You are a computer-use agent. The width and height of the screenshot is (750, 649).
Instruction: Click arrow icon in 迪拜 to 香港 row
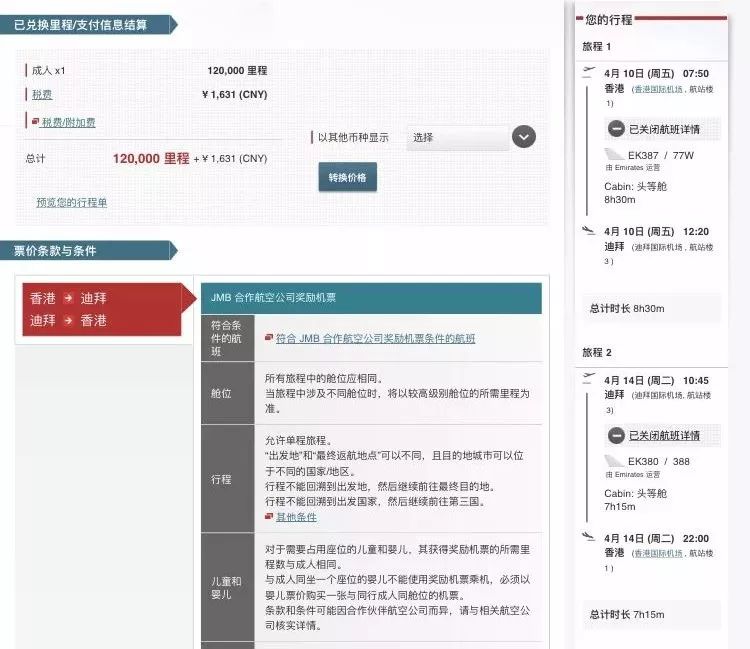pos(68,320)
